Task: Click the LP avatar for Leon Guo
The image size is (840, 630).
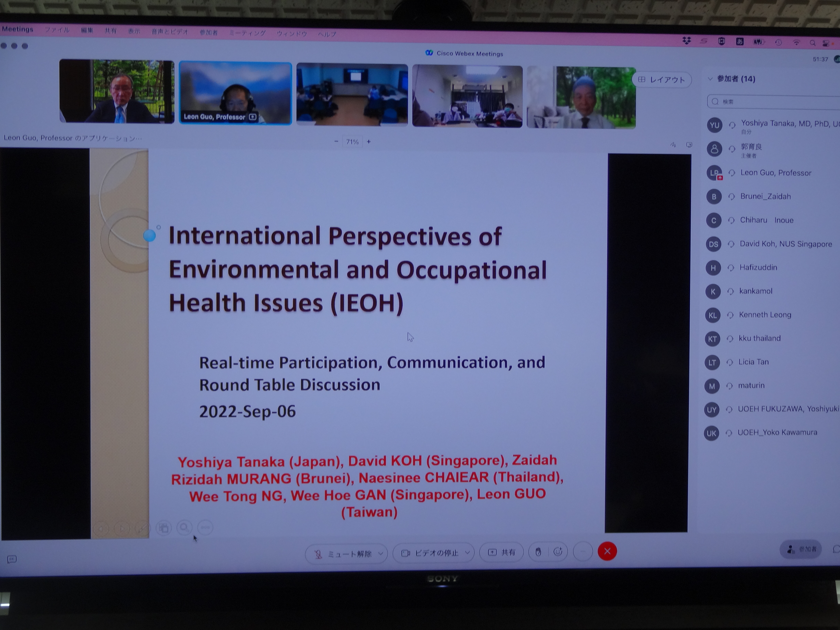Action: [714, 173]
